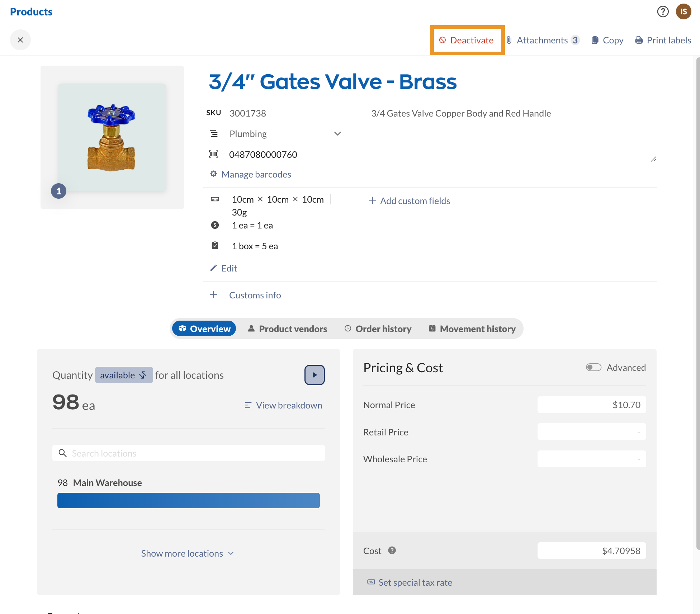Open the IS user avatar menu
The width and height of the screenshot is (700, 614).
tap(684, 11)
